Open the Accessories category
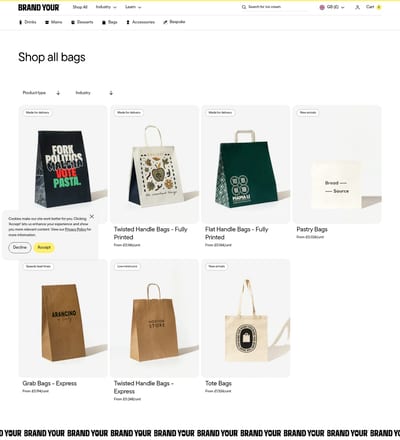 140,22
